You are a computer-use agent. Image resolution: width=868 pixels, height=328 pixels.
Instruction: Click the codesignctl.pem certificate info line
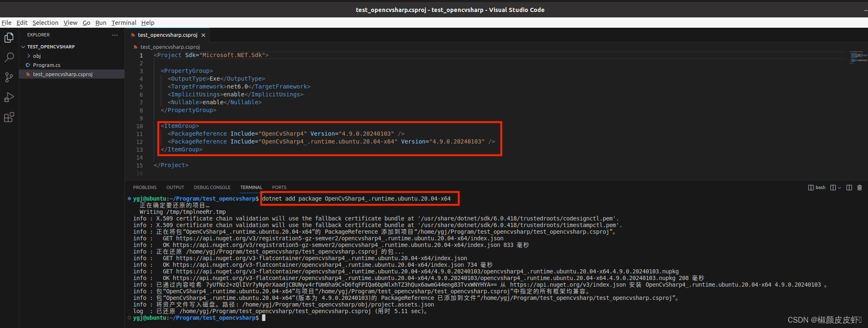pos(376,218)
